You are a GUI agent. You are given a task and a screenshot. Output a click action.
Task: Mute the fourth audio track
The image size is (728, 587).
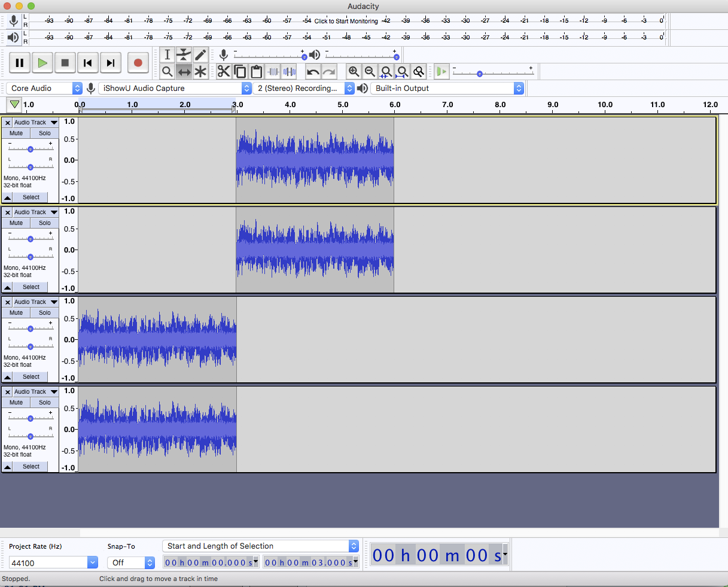(x=16, y=403)
